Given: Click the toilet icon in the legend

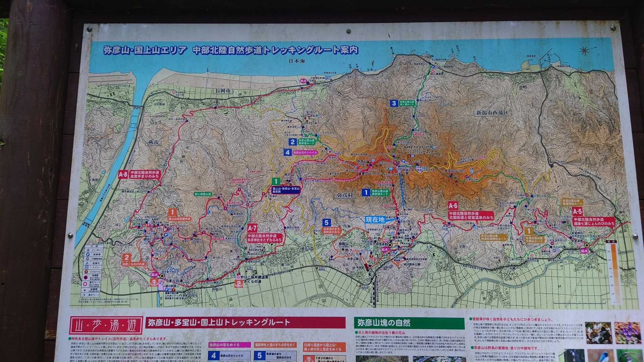Looking at the screenshot, I should pos(87,267).
